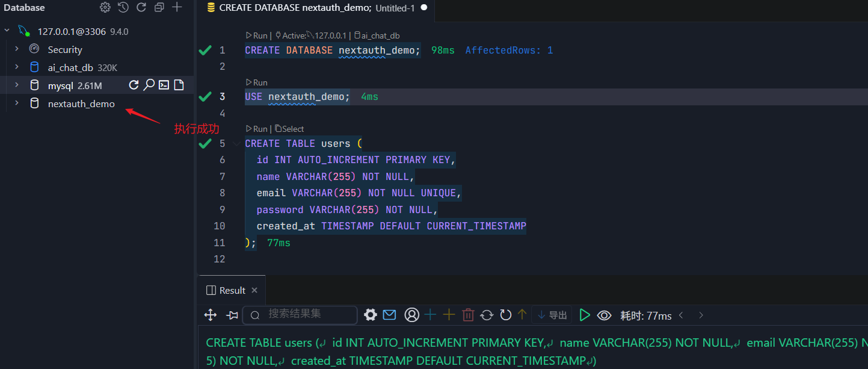Click Run above the USE nextauth_demo statement
The width and height of the screenshot is (868, 369).
tap(257, 82)
